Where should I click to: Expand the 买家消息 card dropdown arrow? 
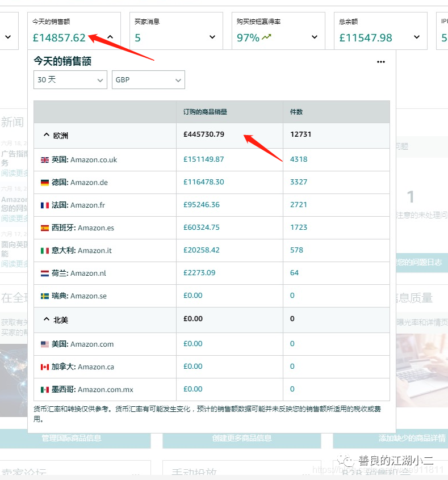click(212, 37)
